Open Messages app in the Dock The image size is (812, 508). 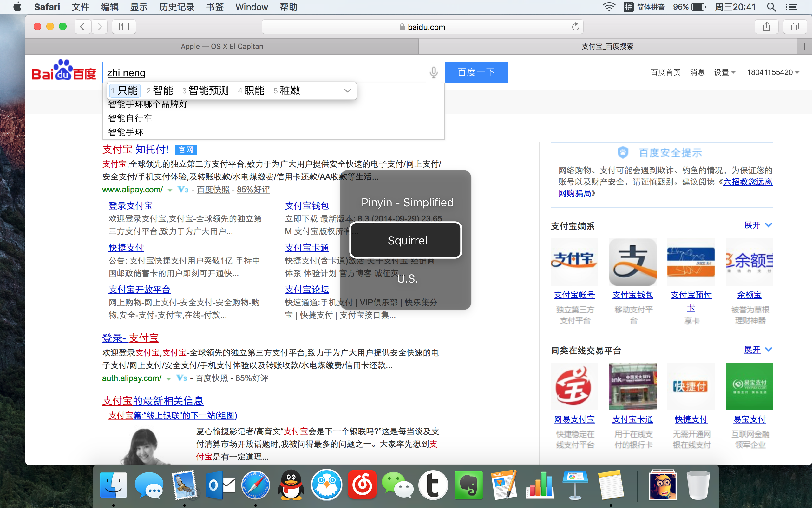149,485
